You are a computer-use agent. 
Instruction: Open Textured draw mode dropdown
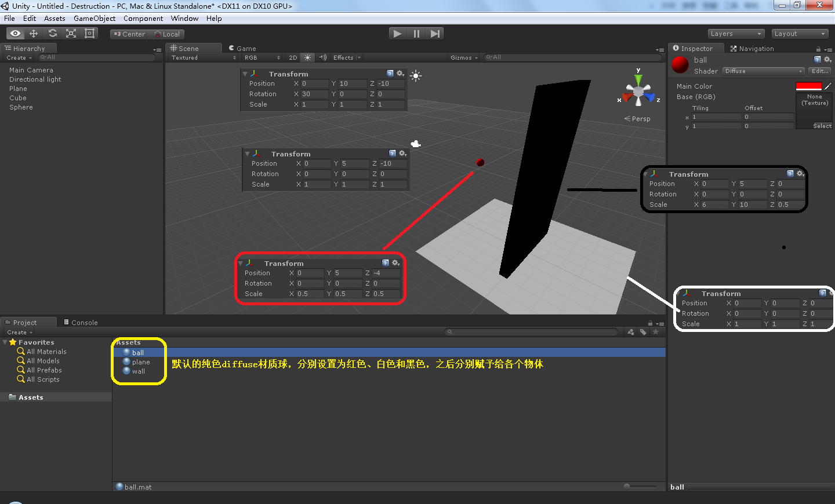(x=204, y=58)
